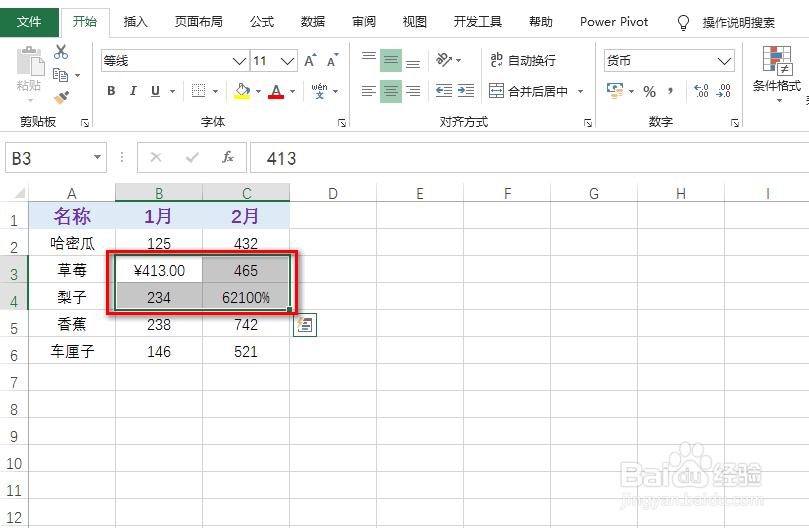Toggle 自动换行 wrap text
The height and width of the screenshot is (528, 809).
[x=523, y=60]
